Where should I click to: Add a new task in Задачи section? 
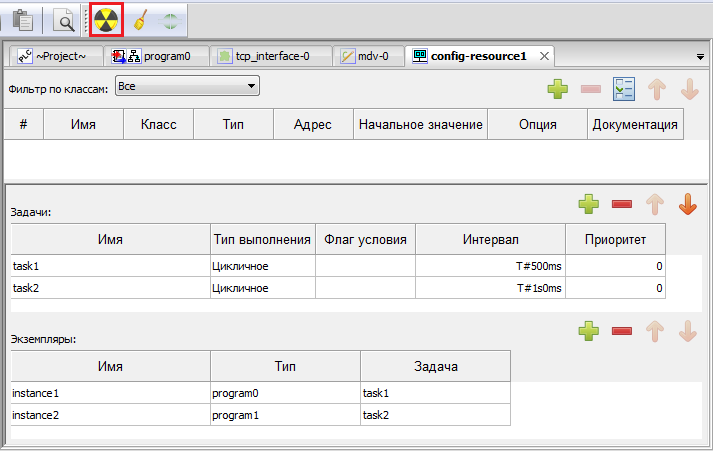[x=589, y=205]
